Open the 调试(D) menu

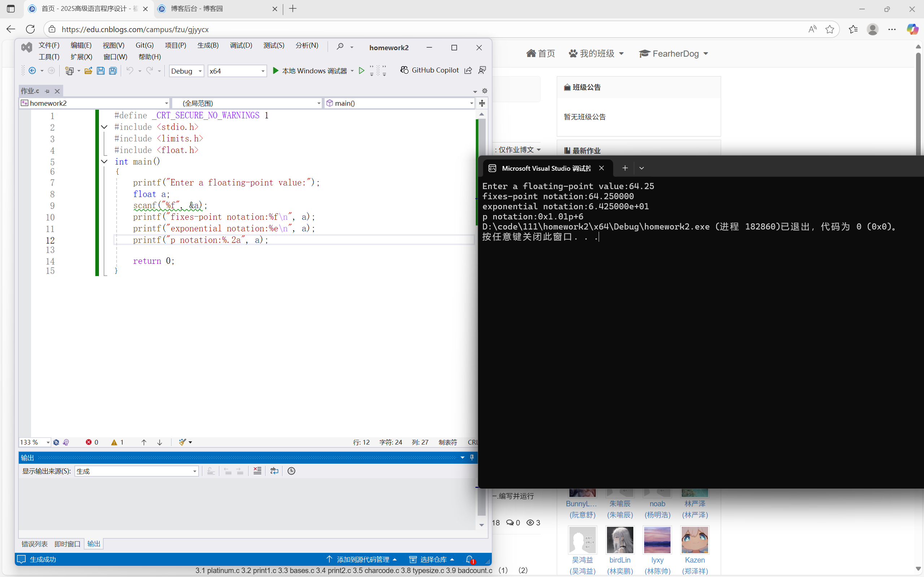point(241,45)
